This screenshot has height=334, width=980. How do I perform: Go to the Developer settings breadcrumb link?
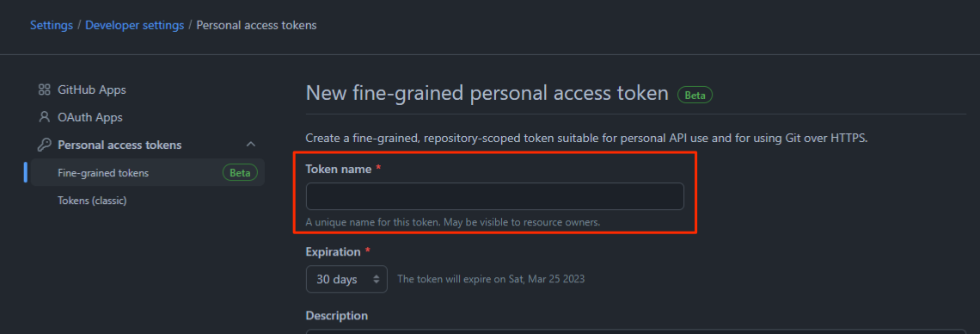[x=134, y=25]
